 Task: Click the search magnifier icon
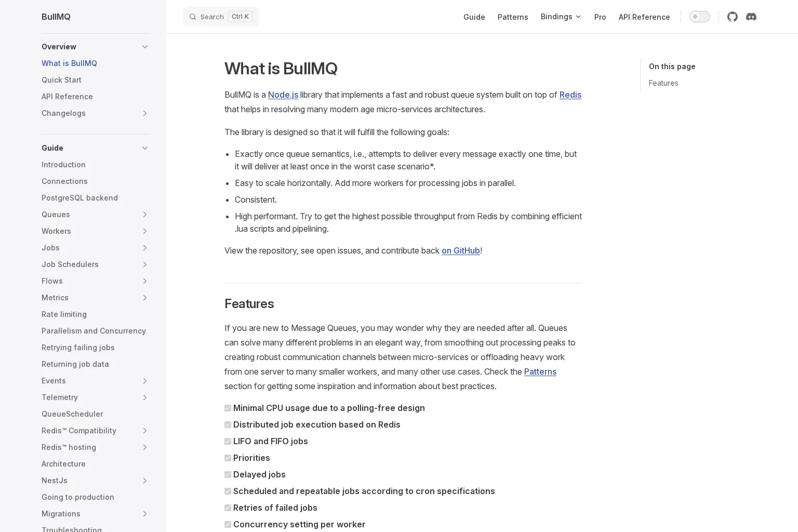coord(193,17)
